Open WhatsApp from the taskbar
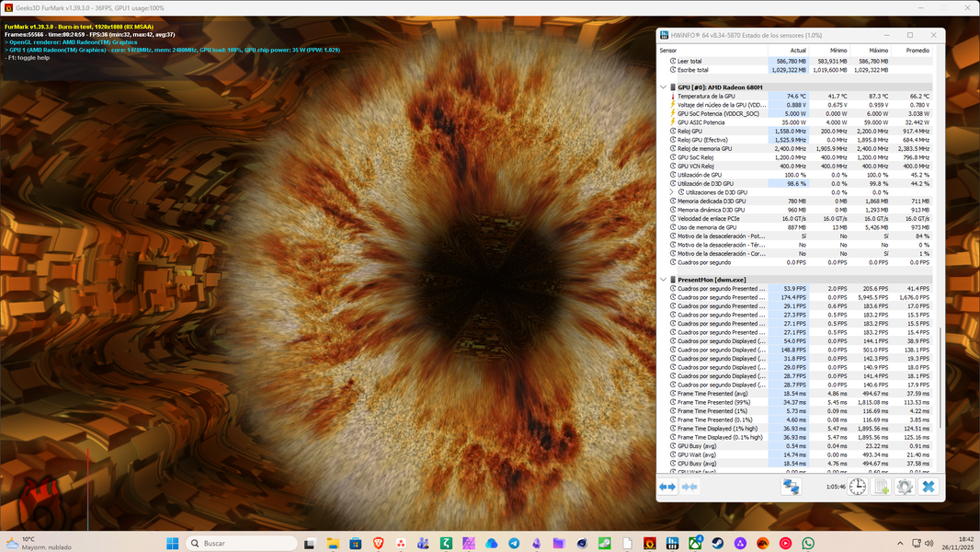980x552 pixels. point(808,543)
